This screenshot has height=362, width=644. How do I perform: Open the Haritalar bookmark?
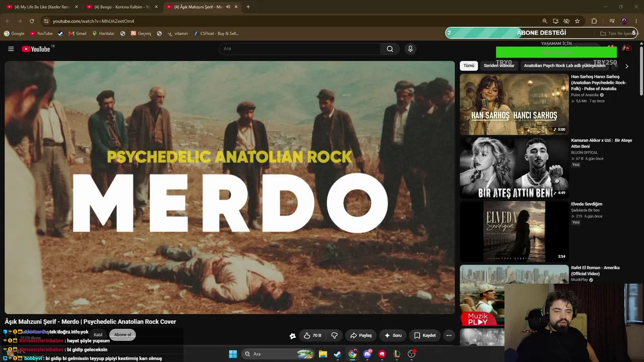[x=103, y=34]
